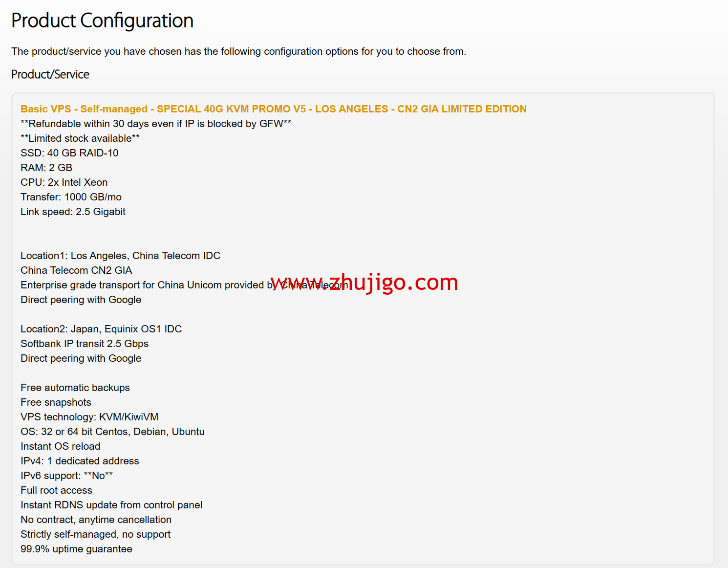Click the RAM: 2 GB line
The image size is (728, 568).
click(46, 168)
